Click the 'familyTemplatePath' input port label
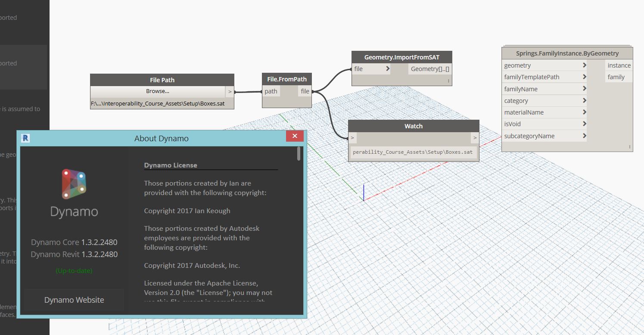 pyautogui.click(x=532, y=77)
